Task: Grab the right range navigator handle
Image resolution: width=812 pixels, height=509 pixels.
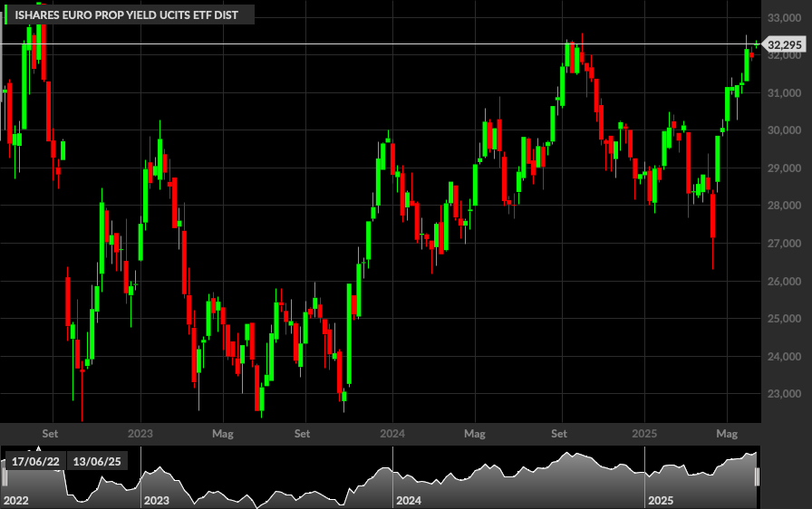Action: tap(757, 476)
